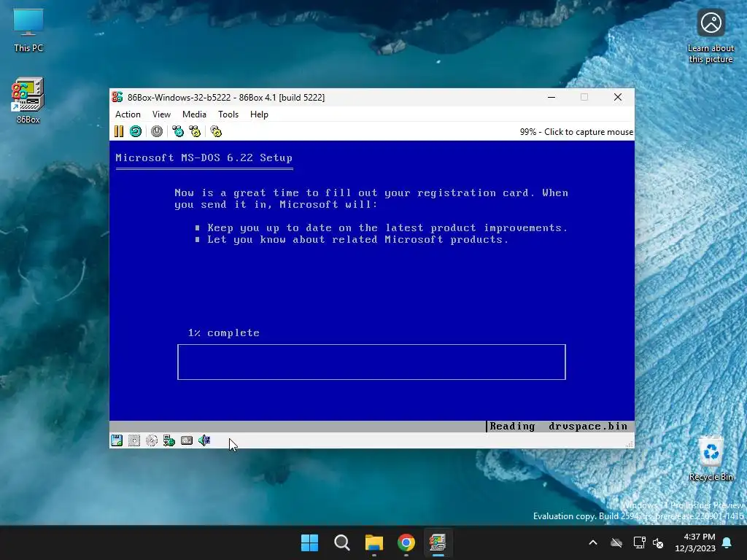
Task: Click the second grayed floppy drive icon
Action: click(x=134, y=440)
